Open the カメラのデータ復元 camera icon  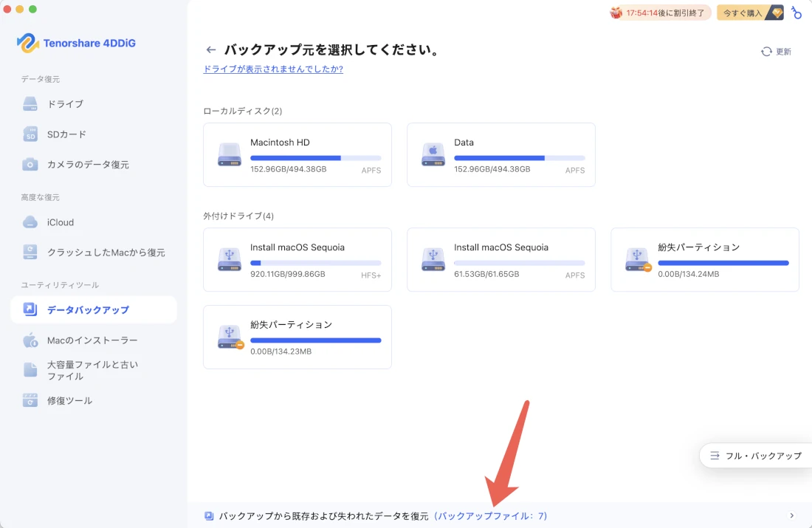pyautogui.click(x=30, y=164)
